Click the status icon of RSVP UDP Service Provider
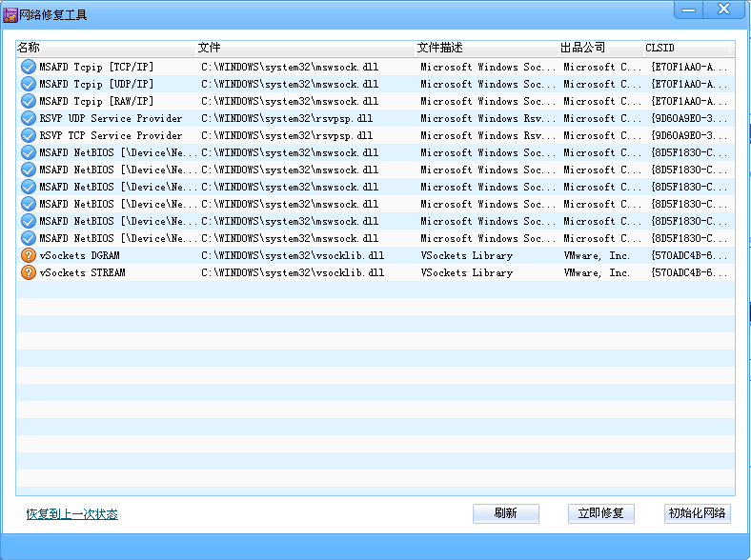 pos(29,118)
